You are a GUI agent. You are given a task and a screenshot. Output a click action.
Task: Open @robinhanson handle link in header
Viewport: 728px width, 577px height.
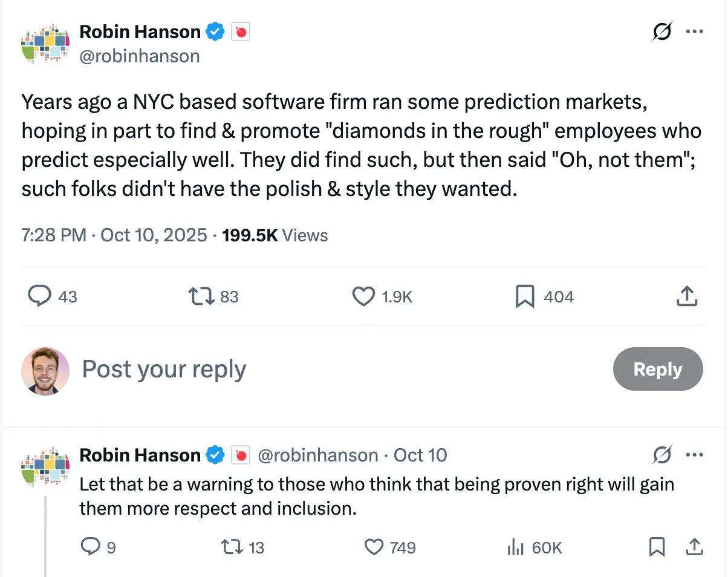click(x=140, y=56)
